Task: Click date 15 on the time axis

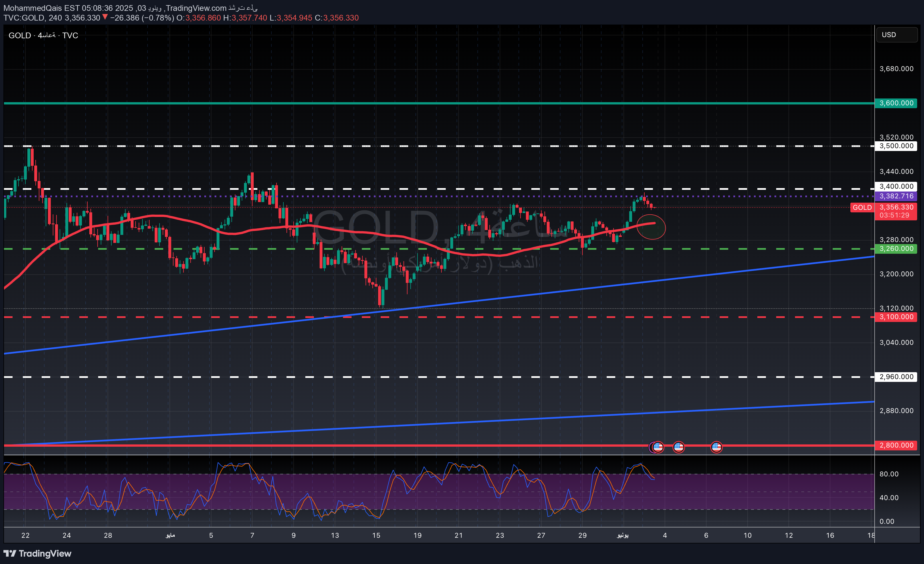Action: [x=376, y=535]
